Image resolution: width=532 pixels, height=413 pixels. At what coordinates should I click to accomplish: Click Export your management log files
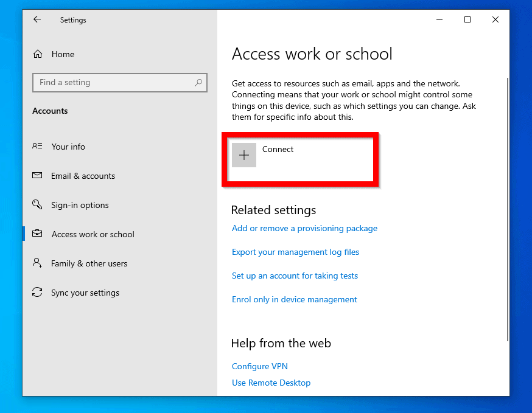coord(295,252)
